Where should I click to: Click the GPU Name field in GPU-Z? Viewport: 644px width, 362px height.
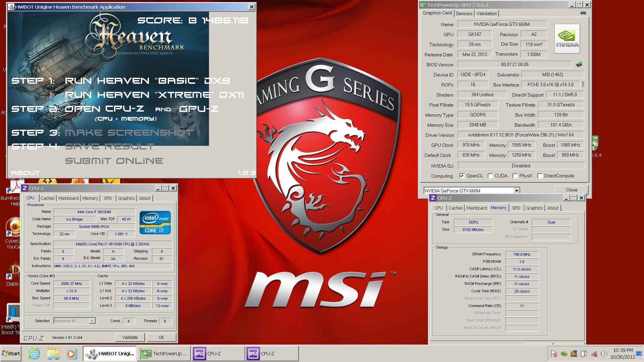tap(502, 24)
